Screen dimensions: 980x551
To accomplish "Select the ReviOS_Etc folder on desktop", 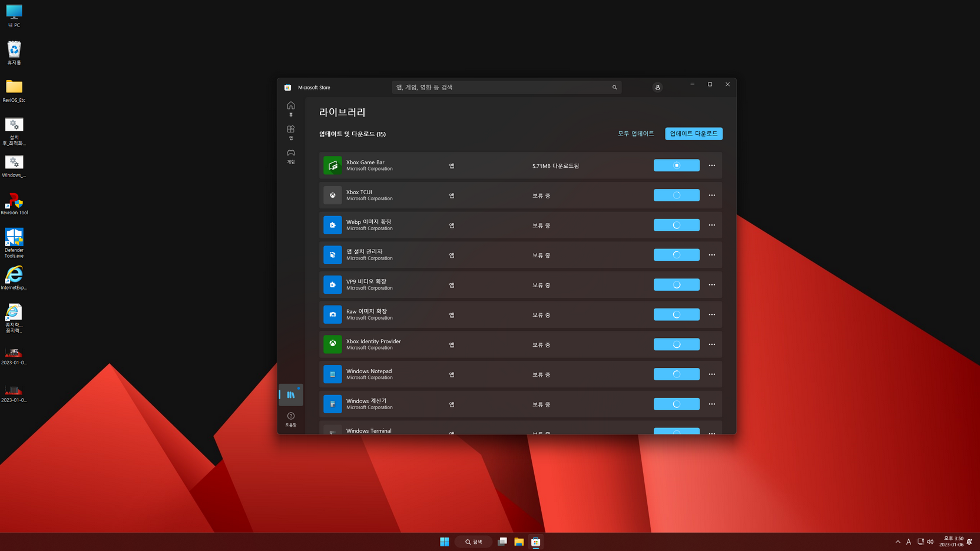I will [x=14, y=91].
